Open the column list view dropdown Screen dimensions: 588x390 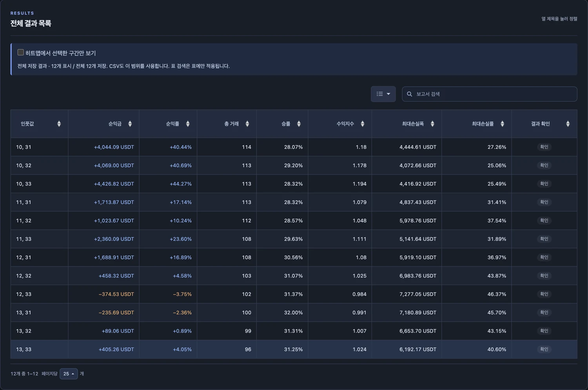point(383,94)
